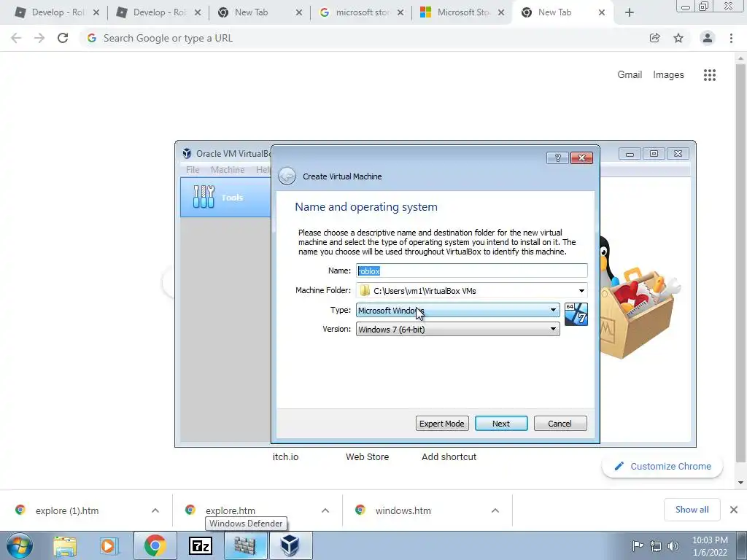747x560 pixels.
Task: Open the Chrome profile avatar
Action: 708,38
